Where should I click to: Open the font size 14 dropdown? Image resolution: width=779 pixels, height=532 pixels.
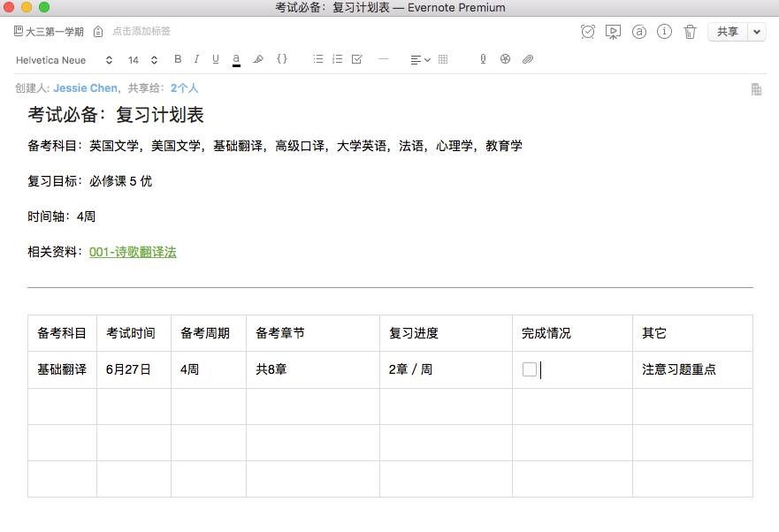(x=142, y=60)
